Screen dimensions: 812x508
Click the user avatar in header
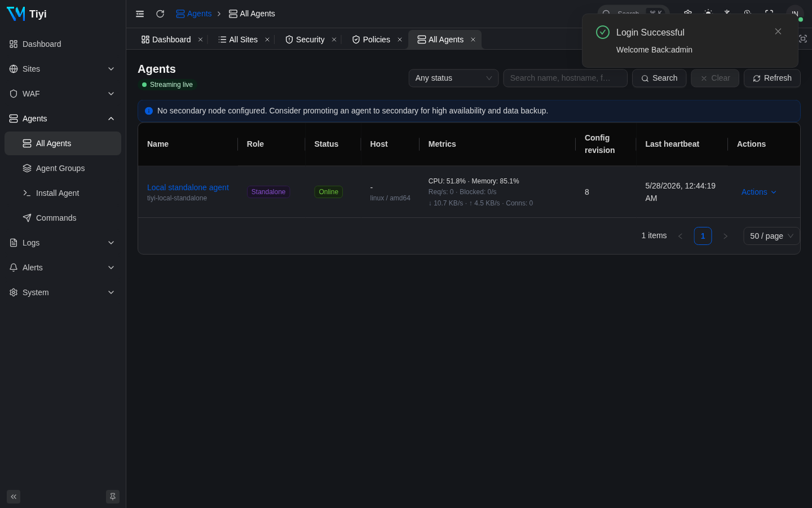click(795, 14)
